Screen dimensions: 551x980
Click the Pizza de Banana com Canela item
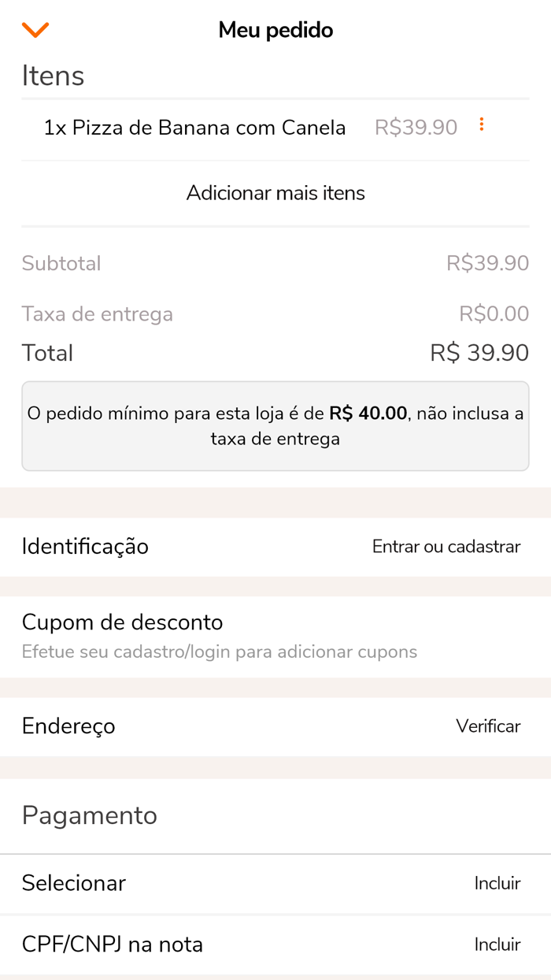pyautogui.click(x=195, y=127)
